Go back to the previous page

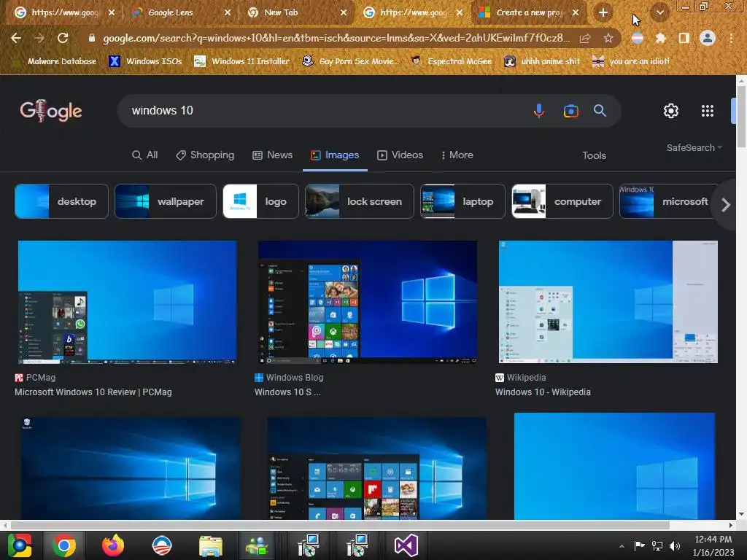[x=16, y=38]
